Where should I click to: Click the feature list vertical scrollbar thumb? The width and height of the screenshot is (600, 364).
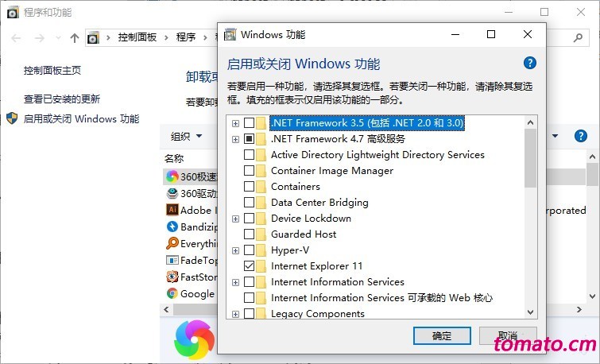point(530,158)
